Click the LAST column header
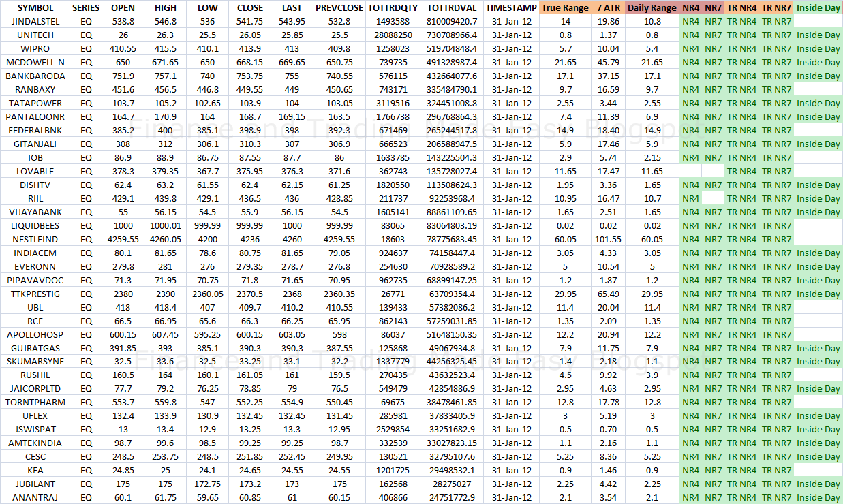The width and height of the screenshot is (843, 504). (x=292, y=7)
